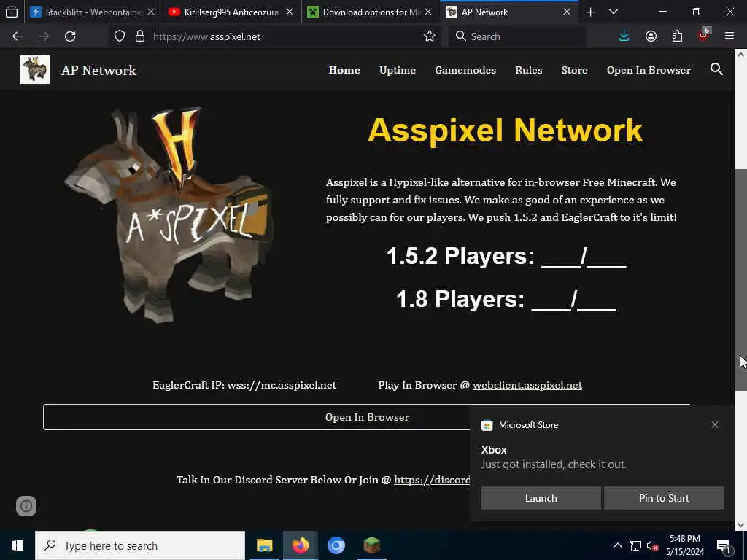Click the 1.5.2 Players counter text

coord(506,256)
